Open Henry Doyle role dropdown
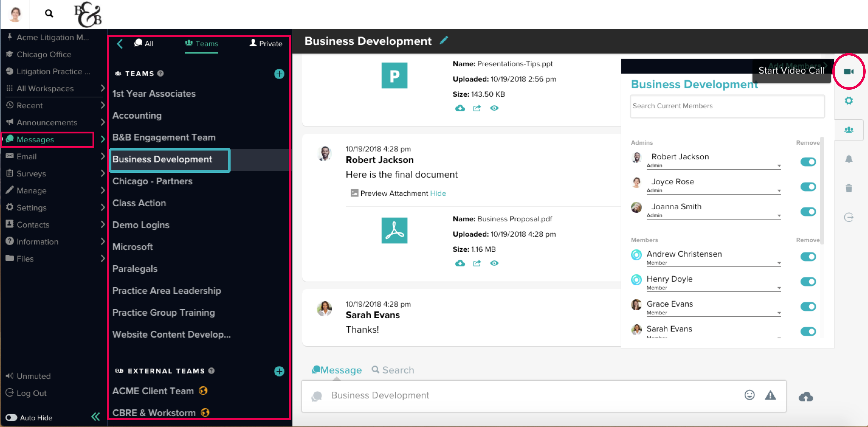 tap(713, 288)
